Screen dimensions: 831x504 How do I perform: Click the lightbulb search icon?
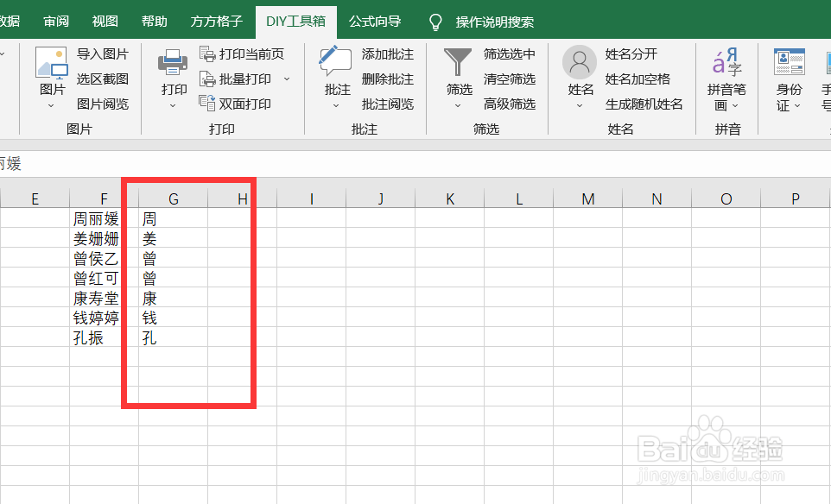[x=435, y=22]
